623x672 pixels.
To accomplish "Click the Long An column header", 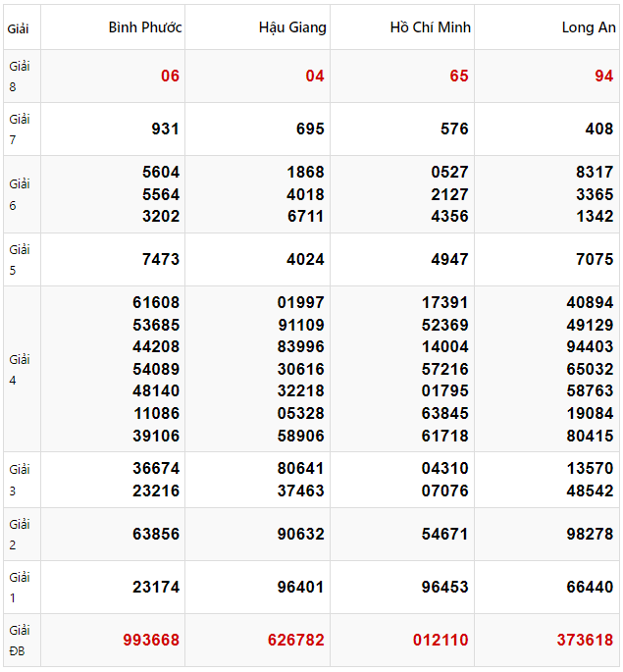I will (x=589, y=27).
